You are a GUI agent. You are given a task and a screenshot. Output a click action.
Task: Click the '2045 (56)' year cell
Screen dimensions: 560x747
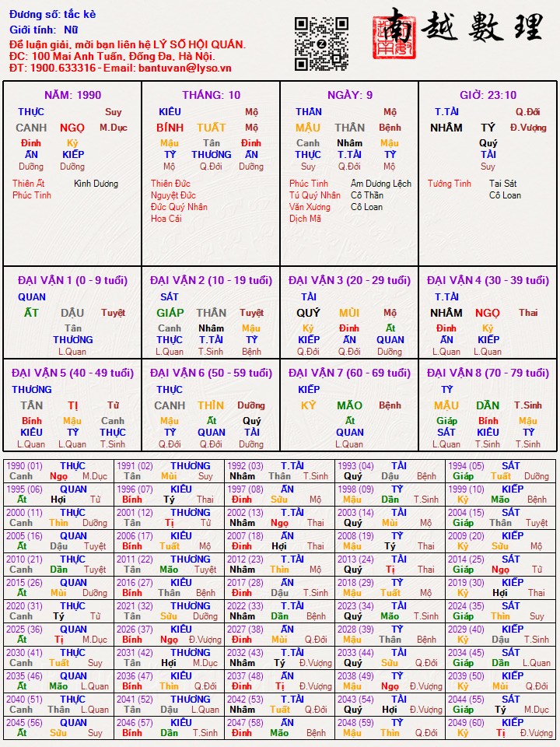(x=58, y=728)
